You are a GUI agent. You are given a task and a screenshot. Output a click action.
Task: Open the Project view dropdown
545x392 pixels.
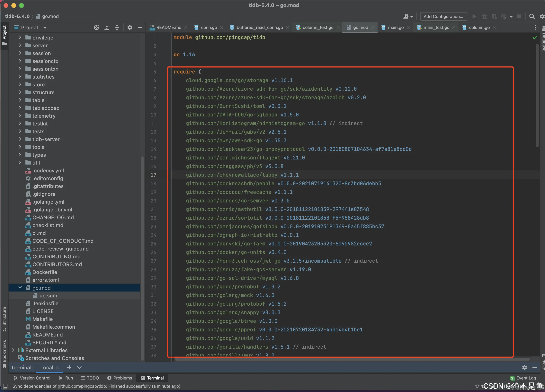pyautogui.click(x=45, y=28)
